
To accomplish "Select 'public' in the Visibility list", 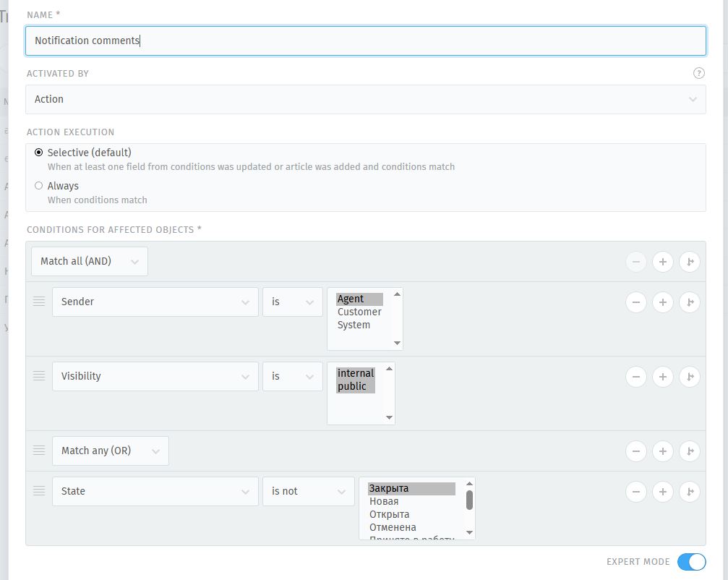I will [351, 386].
